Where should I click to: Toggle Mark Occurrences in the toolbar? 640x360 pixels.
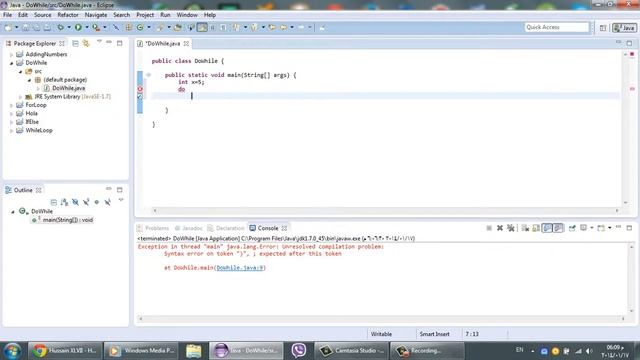click(202, 27)
